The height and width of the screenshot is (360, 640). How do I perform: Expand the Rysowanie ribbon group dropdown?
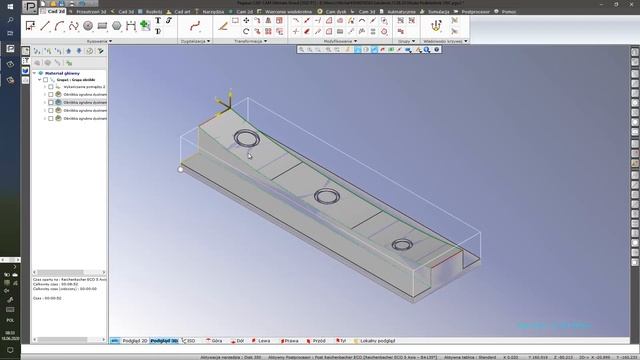[110, 41]
